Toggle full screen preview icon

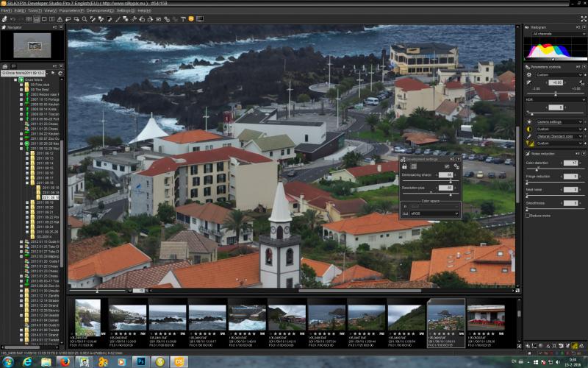point(584,19)
